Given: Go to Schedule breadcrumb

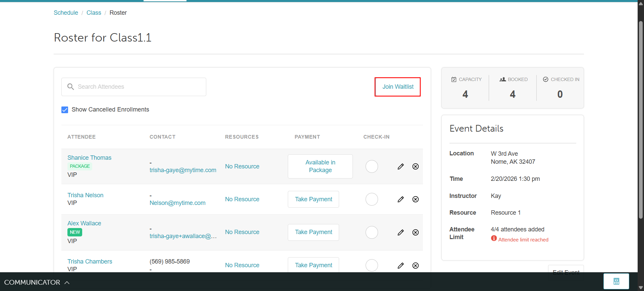Looking at the screenshot, I should pos(66,13).
